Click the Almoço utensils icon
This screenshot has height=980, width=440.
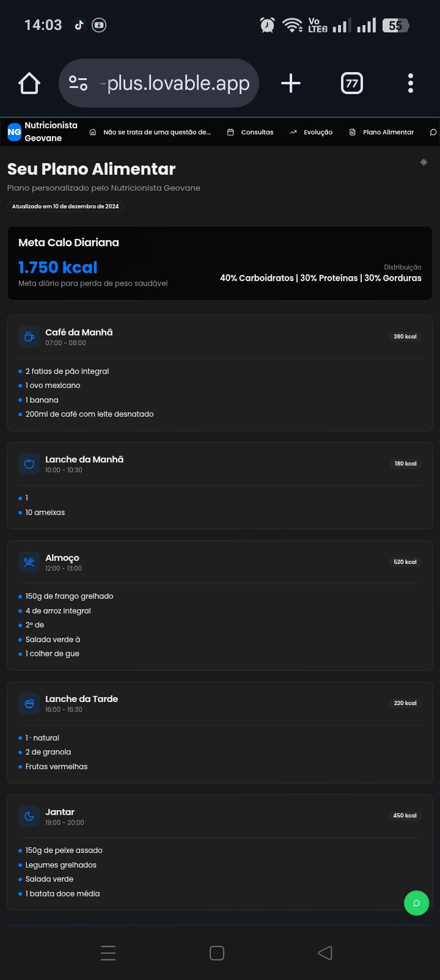tap(29, 562)
